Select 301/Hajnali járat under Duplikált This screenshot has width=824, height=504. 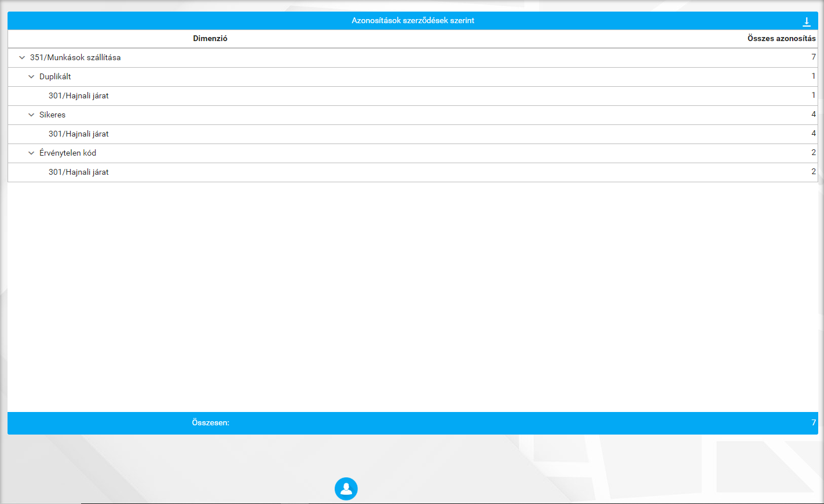79,96
